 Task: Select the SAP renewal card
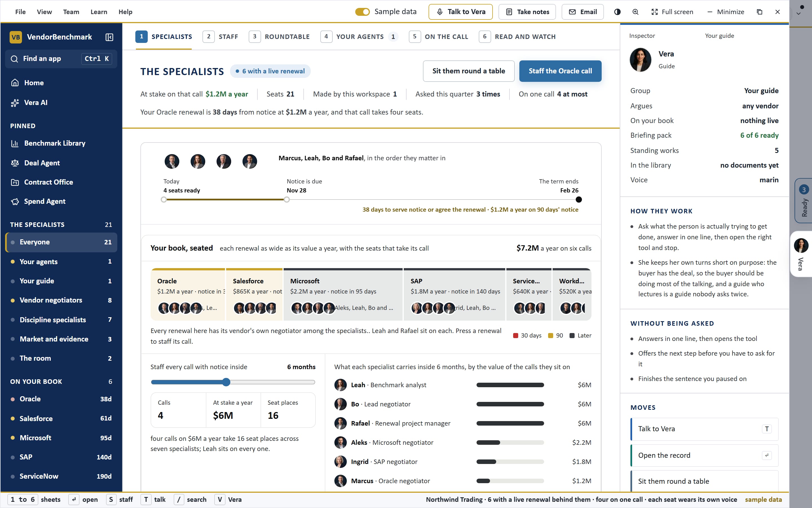pyautogui.click(x=455, y=294)
